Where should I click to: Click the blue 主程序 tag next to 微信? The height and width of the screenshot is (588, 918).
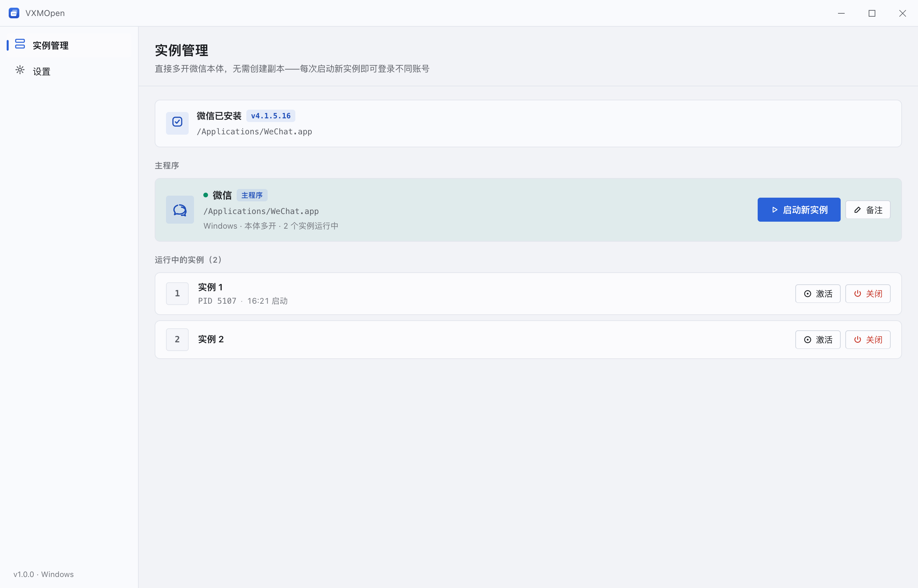pyautogui.click(x=252, y=195)
